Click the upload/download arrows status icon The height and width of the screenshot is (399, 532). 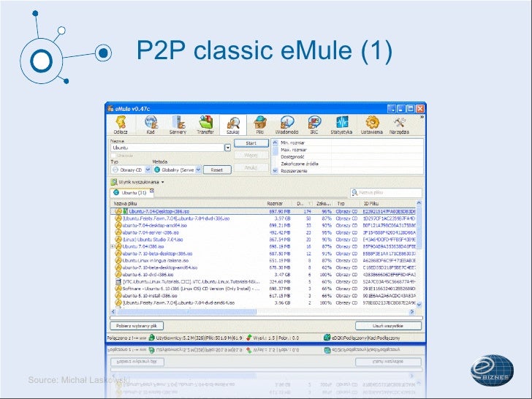tap(249, 338)
